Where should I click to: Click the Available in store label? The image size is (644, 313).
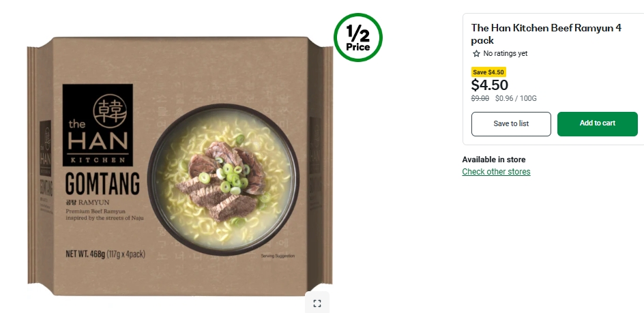pyautogui.click(x=494, y=160)
